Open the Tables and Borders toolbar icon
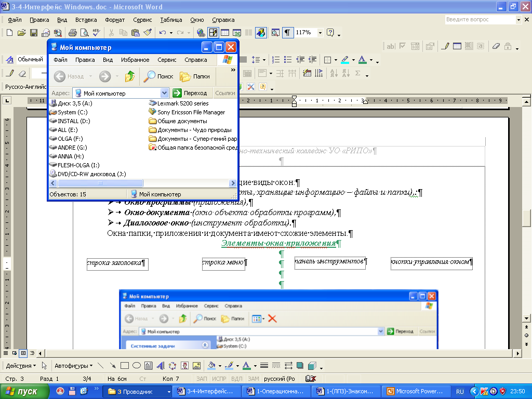The height and width of the screenshot is (399, 532). point(213,33)
